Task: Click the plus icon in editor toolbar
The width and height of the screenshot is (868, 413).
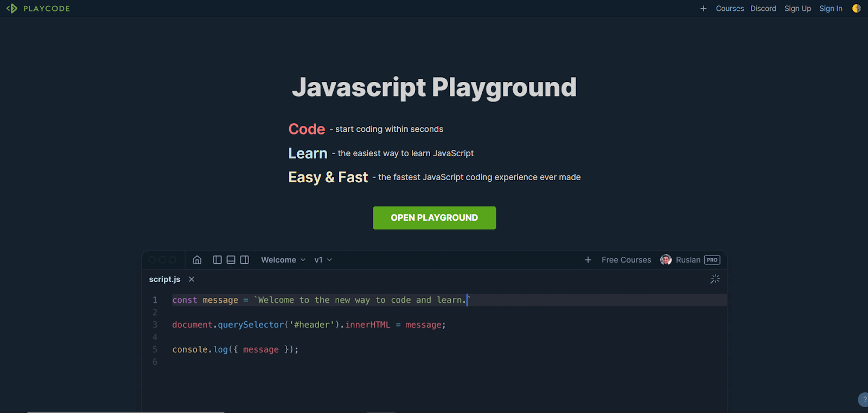Action: 588,260
